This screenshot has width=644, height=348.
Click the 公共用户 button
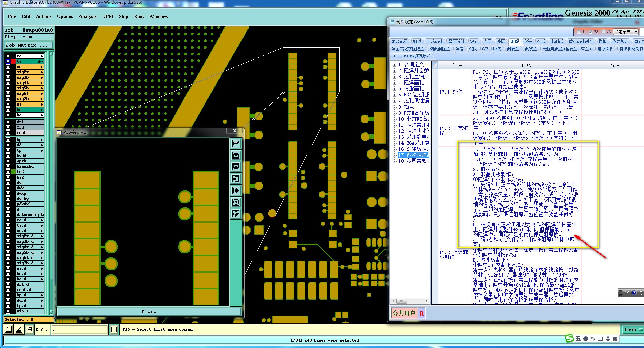[404, 314]
